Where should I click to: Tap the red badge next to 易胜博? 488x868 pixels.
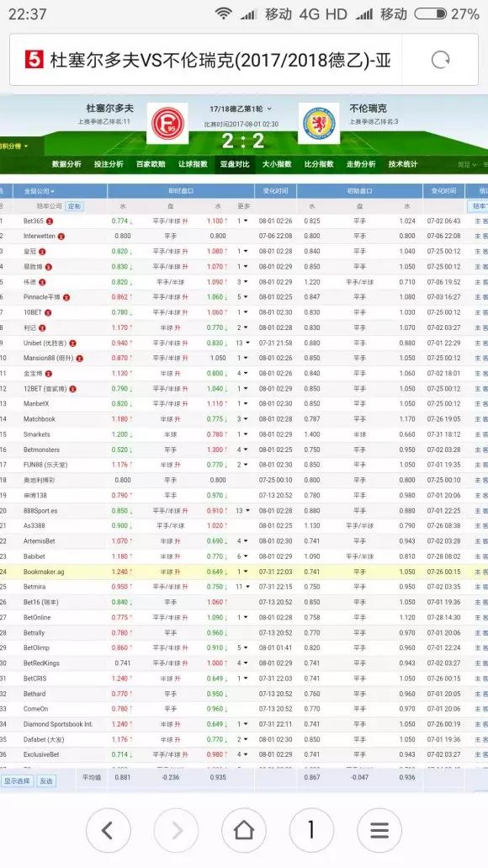tap(49, 267)
